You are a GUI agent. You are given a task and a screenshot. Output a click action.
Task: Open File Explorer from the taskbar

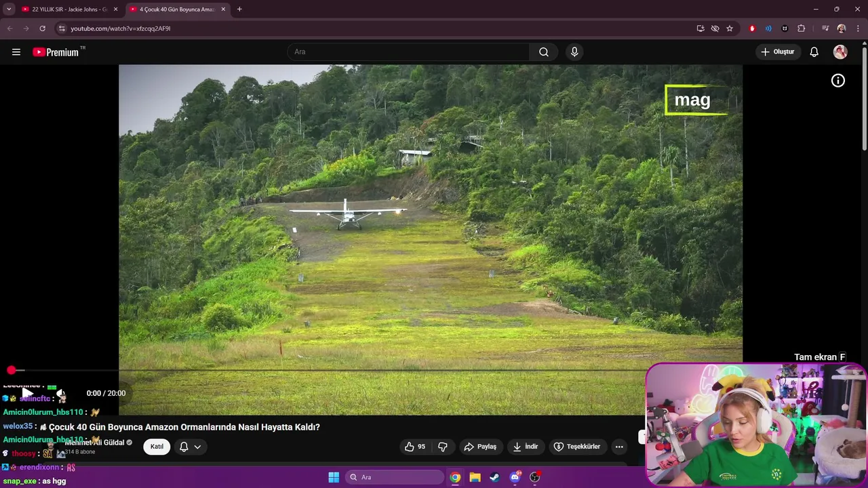coord(475,477)
